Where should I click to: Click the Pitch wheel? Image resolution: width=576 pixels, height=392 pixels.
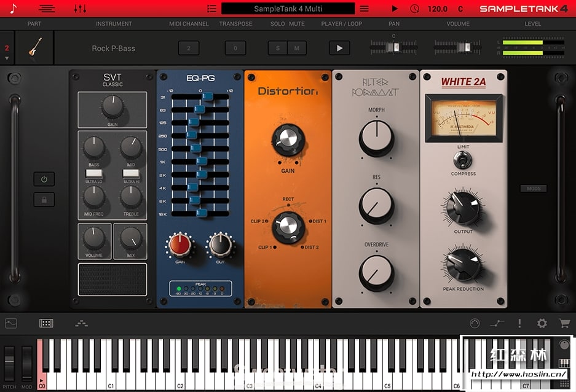[9, 363]
